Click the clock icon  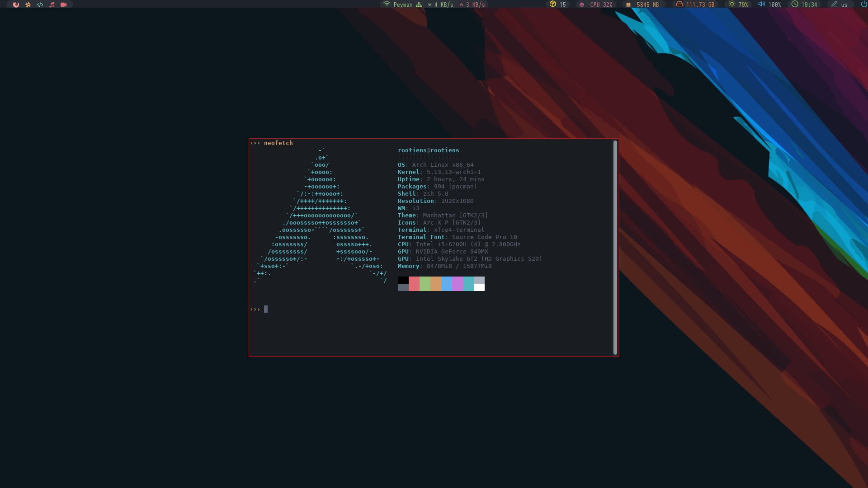[x=795, y=4]
